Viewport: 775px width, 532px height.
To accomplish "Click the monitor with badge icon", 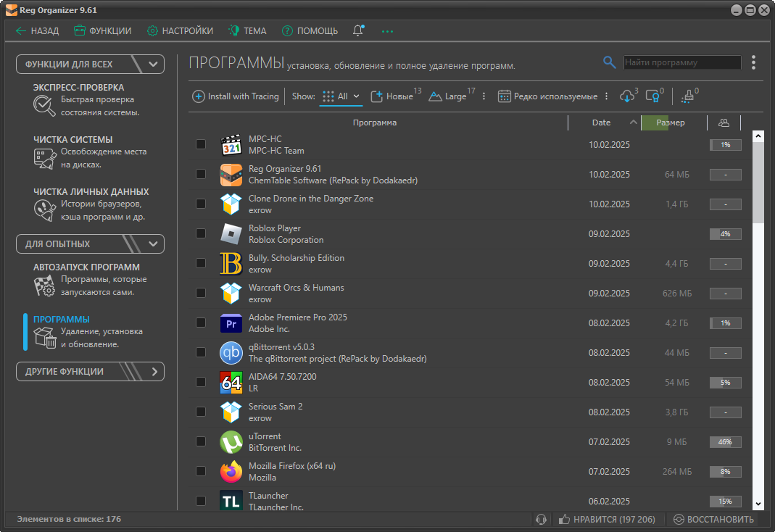I will [x=653, y=96].
